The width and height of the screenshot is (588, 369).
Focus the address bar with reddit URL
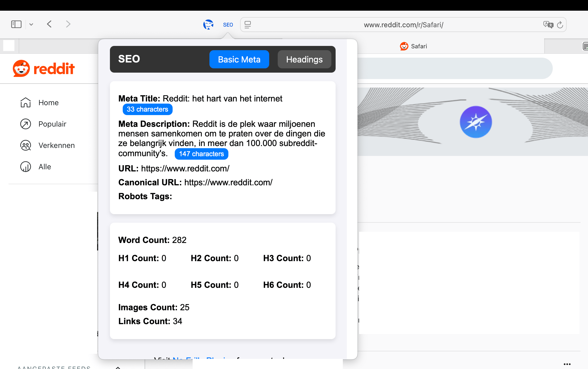(403, 25)
